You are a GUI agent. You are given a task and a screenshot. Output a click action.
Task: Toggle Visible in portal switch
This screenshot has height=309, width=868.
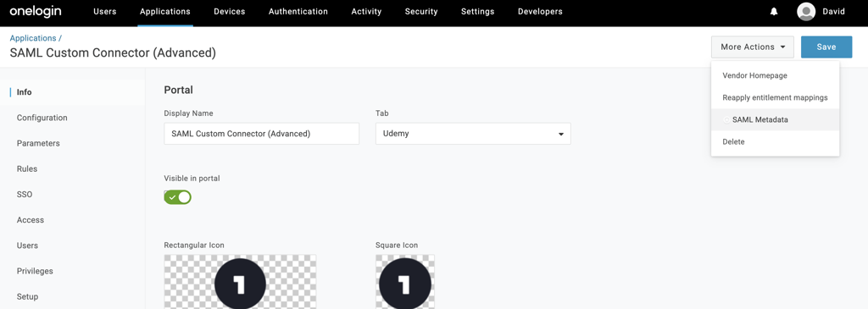tap(178, 196)
